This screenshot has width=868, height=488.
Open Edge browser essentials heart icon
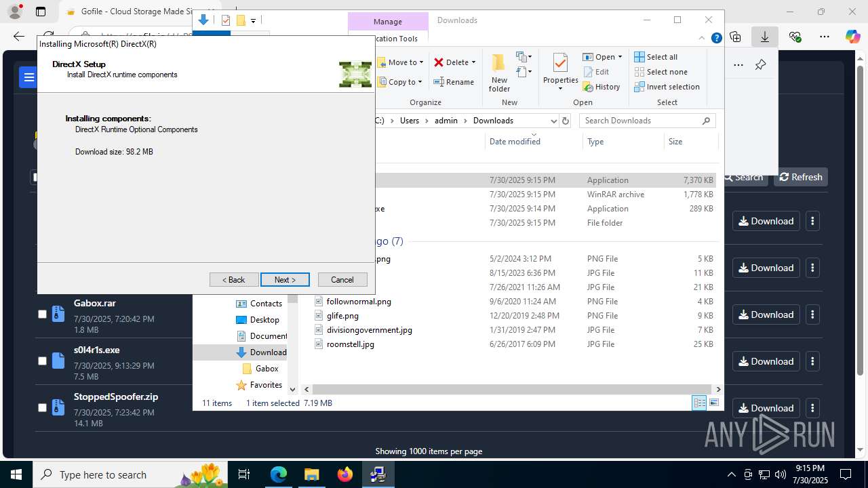tap(795, 37)
